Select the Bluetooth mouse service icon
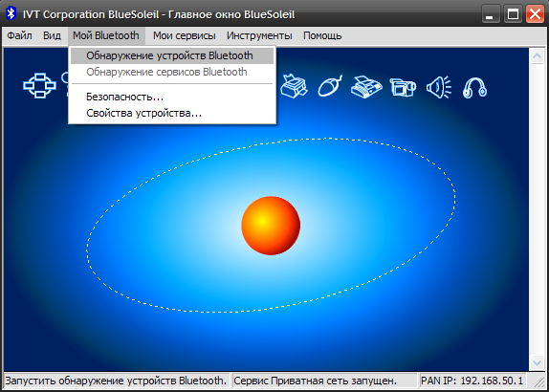549x392 pixels. pos(330,86)
